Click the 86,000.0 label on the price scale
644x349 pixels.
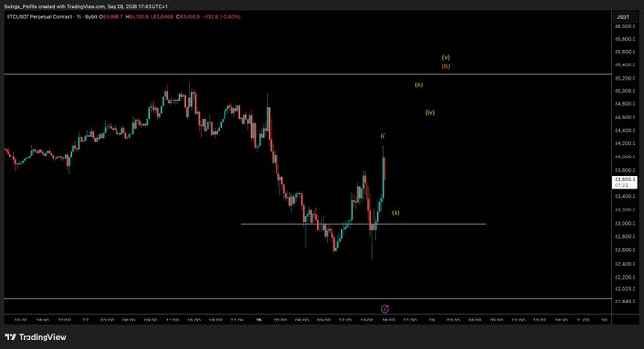tap(625, 26)
